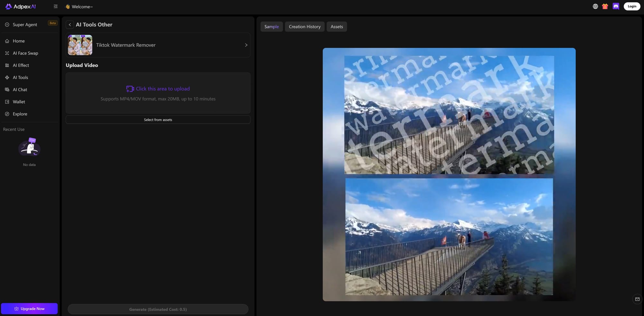Switch to the Creation History tab
The height and width of the screenshot is (316, 644).
click(x=304, y=26)
